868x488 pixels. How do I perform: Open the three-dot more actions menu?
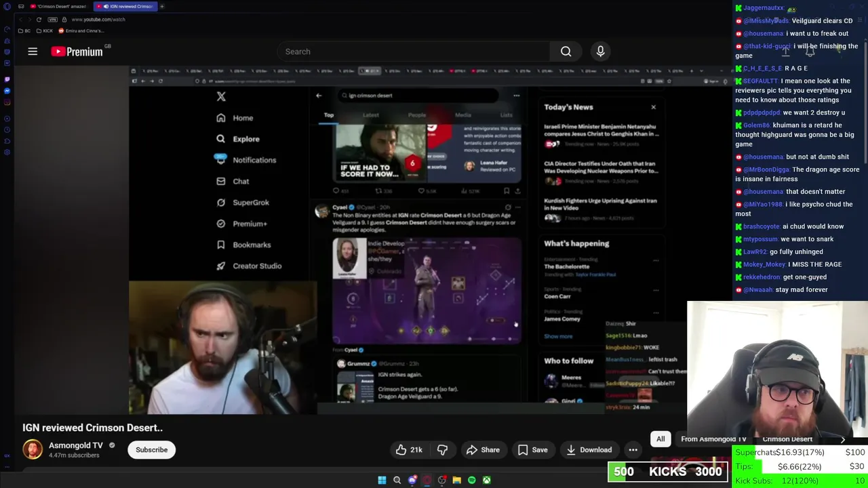click(x=633, y=450)
